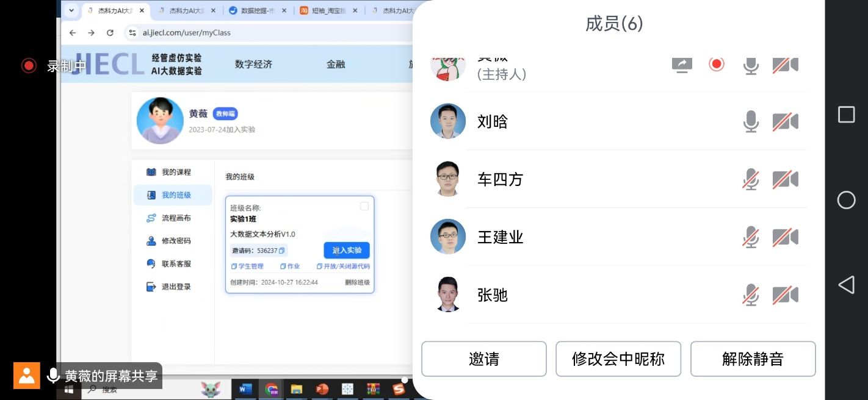The width and height of the screenshot is (868, 400).
Task: Toggle 开放/关闭源代码 for the class
Action: coord(343,266)
